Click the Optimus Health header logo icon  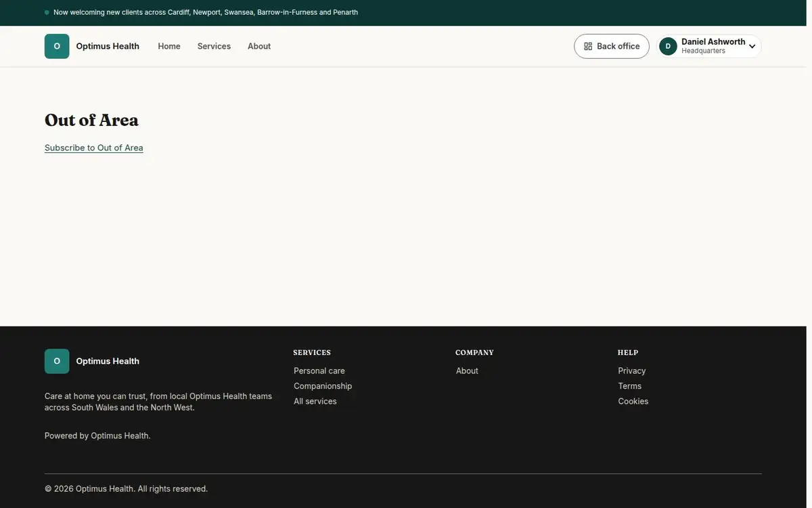pos(57,46)
